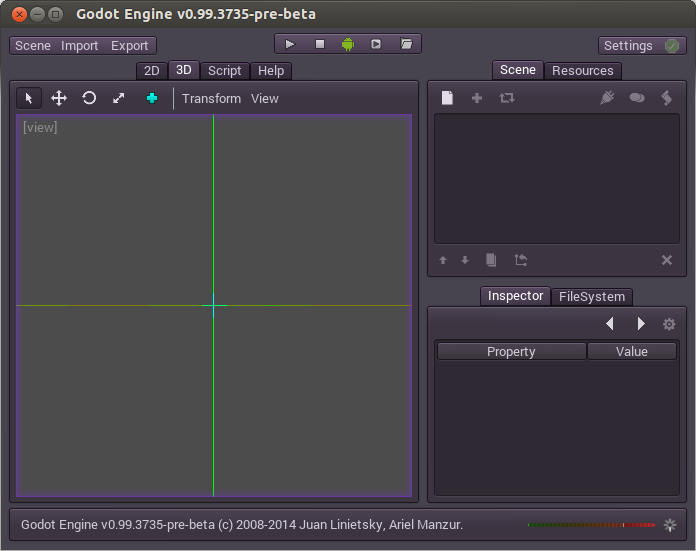Click the Android deploy icon
This screenshot has height=551, width=696.
tap(348, 44)
